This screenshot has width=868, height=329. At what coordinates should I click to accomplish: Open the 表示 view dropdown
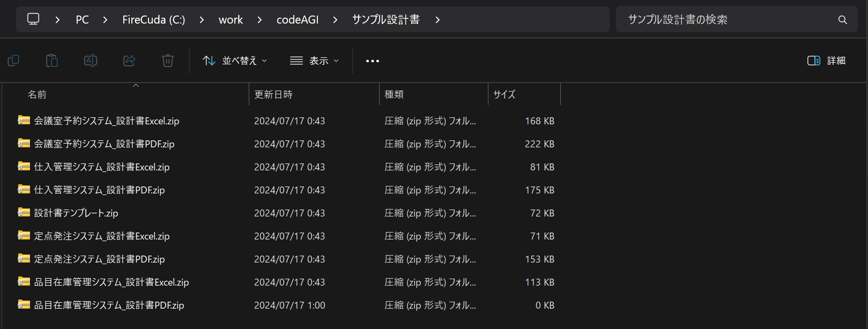(x=314, y=61)
